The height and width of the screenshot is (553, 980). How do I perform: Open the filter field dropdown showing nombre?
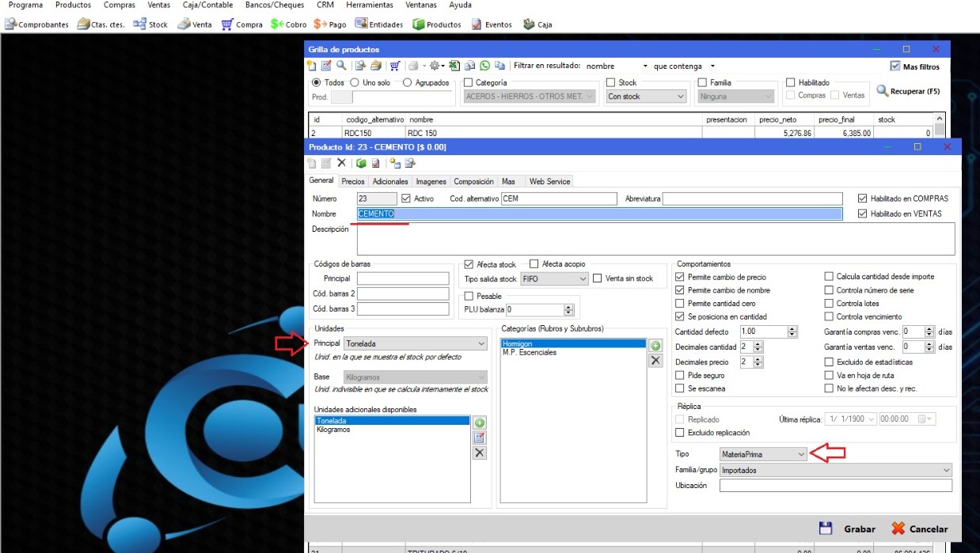tap(617, 66)
